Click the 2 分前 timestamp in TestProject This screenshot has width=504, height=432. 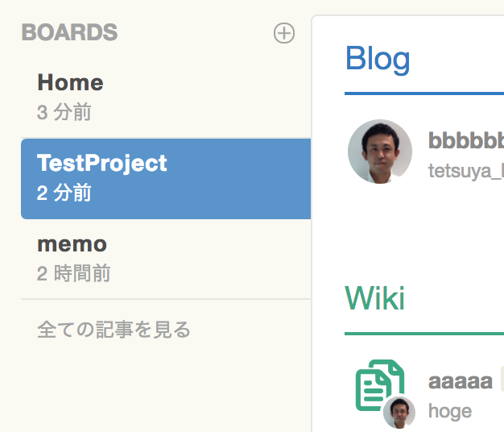point(64,193)
